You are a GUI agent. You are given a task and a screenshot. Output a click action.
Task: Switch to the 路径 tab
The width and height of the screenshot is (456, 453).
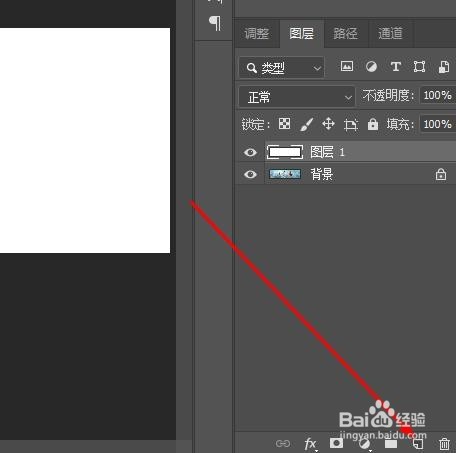pos(346,34)
